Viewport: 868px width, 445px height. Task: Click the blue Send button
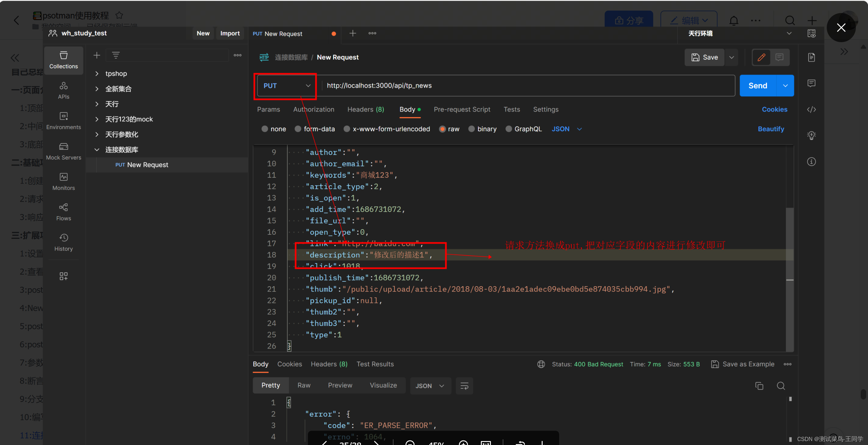click(758, 86)
